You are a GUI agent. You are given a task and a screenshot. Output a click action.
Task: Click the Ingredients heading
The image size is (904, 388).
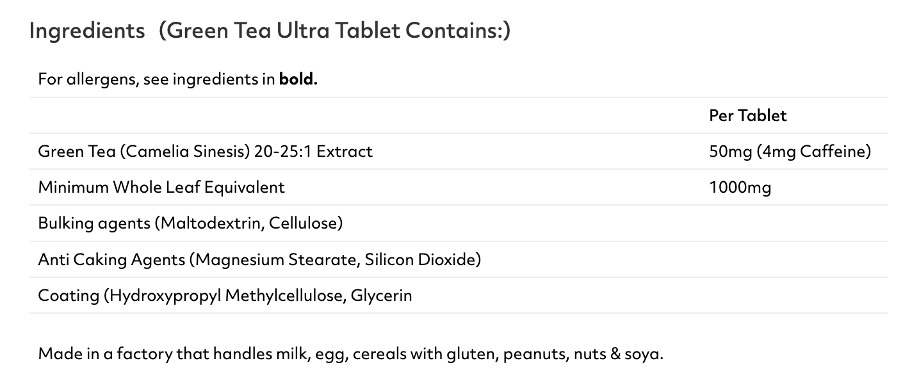click(x=87, y=31)
